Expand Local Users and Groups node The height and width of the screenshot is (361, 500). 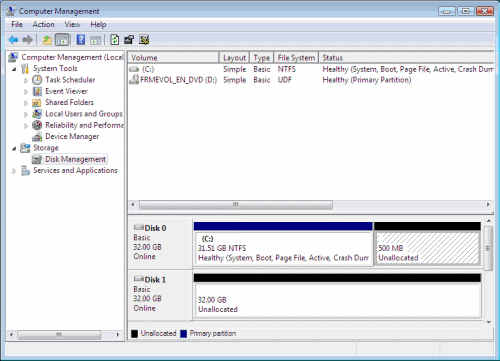coord(26,114)
